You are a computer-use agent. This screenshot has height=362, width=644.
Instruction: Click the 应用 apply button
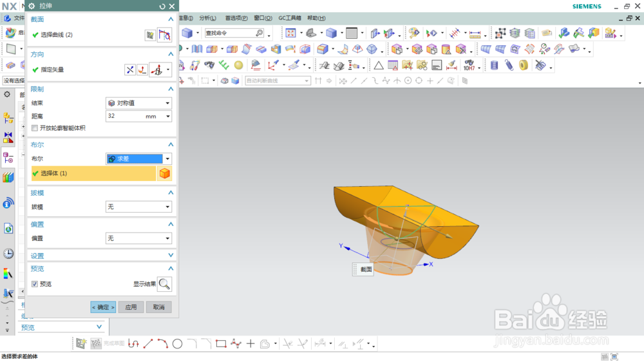point(131,307)
